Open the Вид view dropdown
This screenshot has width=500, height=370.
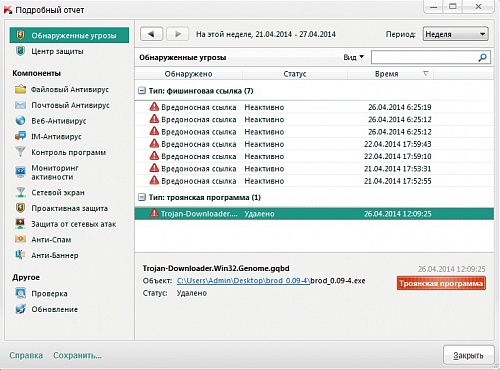coord(353,57)
